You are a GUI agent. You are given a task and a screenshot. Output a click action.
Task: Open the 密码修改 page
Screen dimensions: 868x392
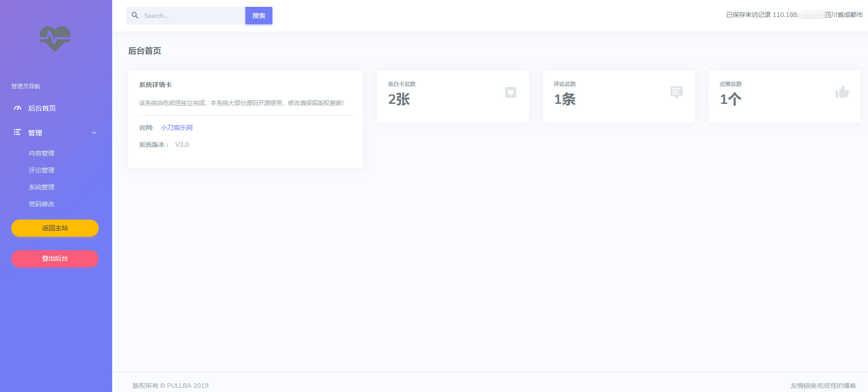(x=42, y=204)
